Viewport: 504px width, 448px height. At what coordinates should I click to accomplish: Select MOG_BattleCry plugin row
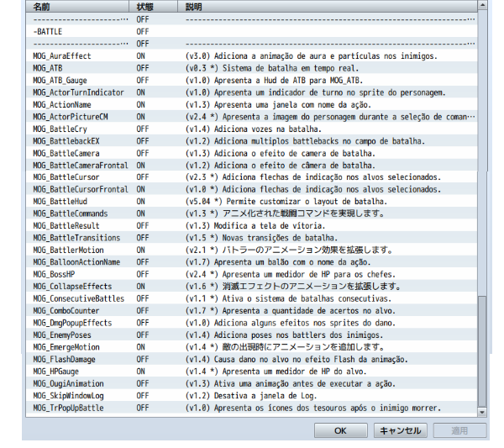pyautogui.click(x=252, y=129)
